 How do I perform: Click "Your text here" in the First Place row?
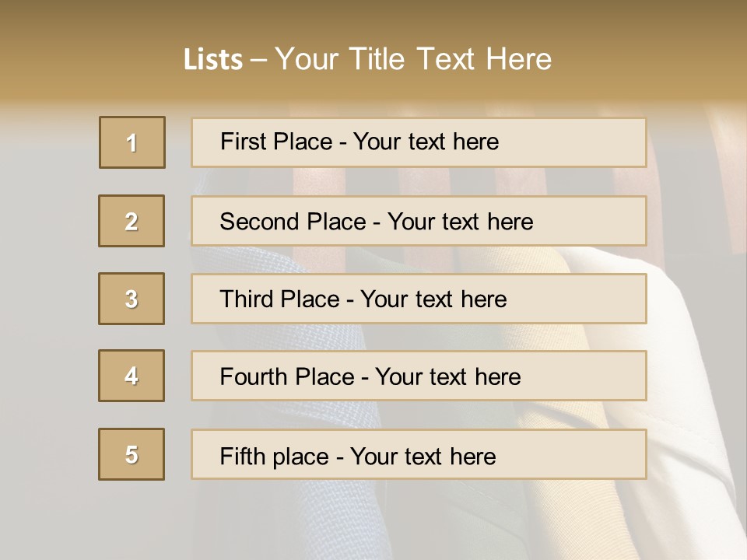[x=426, y=142]
